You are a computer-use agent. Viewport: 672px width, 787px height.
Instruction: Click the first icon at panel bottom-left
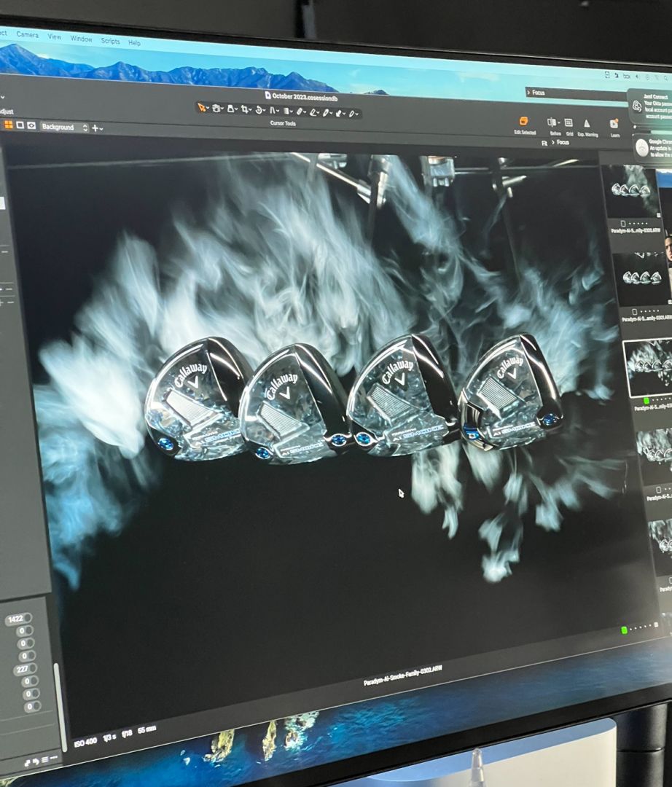coord(27,763)
